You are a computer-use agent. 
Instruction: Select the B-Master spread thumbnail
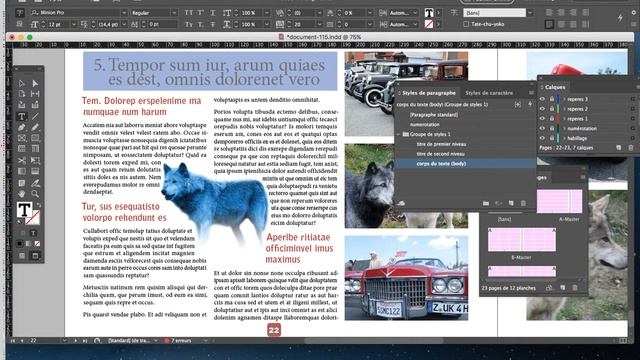(522, 240)
